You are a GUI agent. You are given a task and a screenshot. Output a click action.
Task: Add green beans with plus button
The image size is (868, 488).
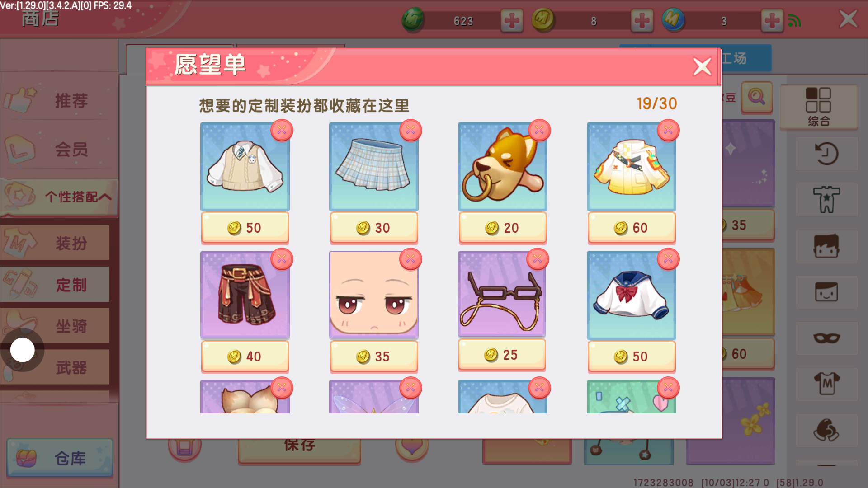pos(512,20)
